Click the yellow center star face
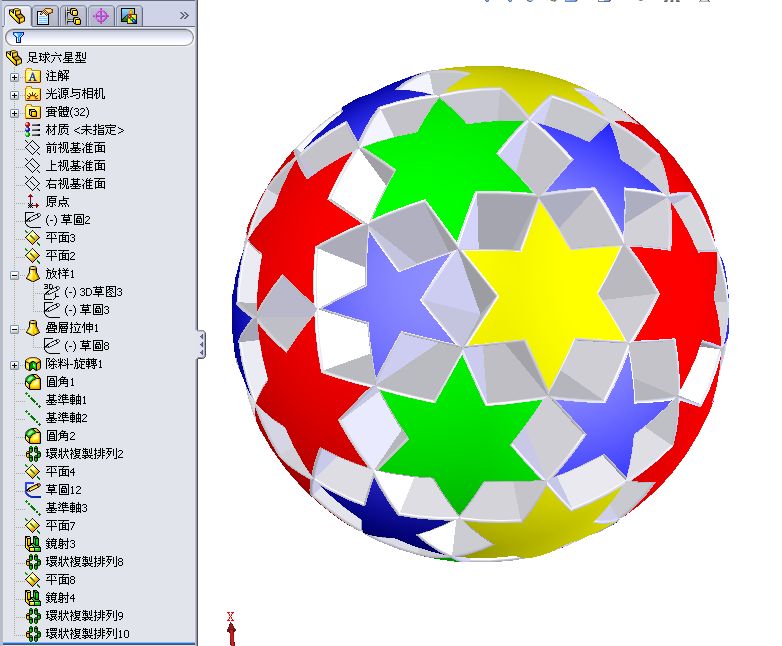Image resolution: width=782 pixels, height=646 pixels. (546, 294)
